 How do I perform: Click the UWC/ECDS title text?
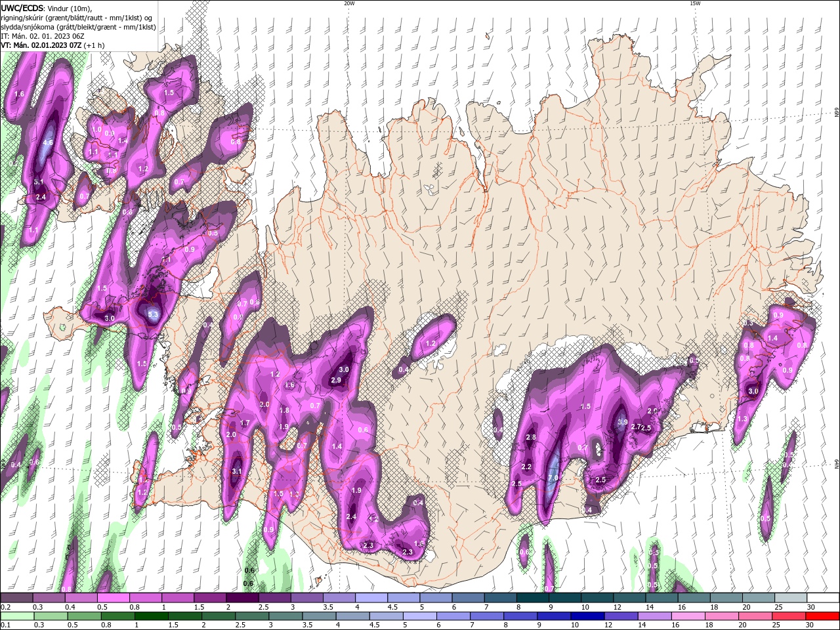[x=22, y=8]
